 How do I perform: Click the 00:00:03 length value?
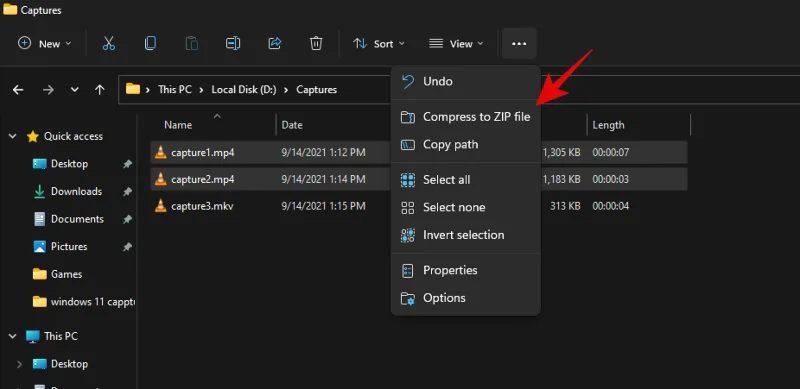click(610, 179)
